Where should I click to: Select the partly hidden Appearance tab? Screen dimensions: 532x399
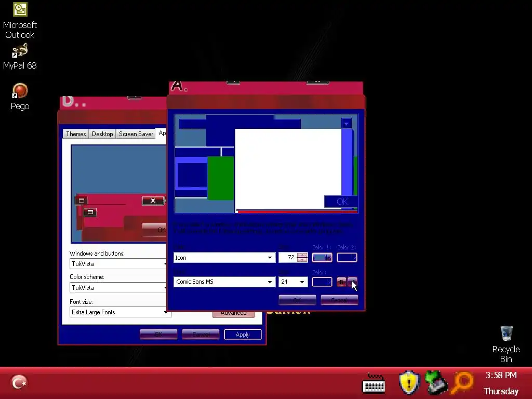click(162, 133)
